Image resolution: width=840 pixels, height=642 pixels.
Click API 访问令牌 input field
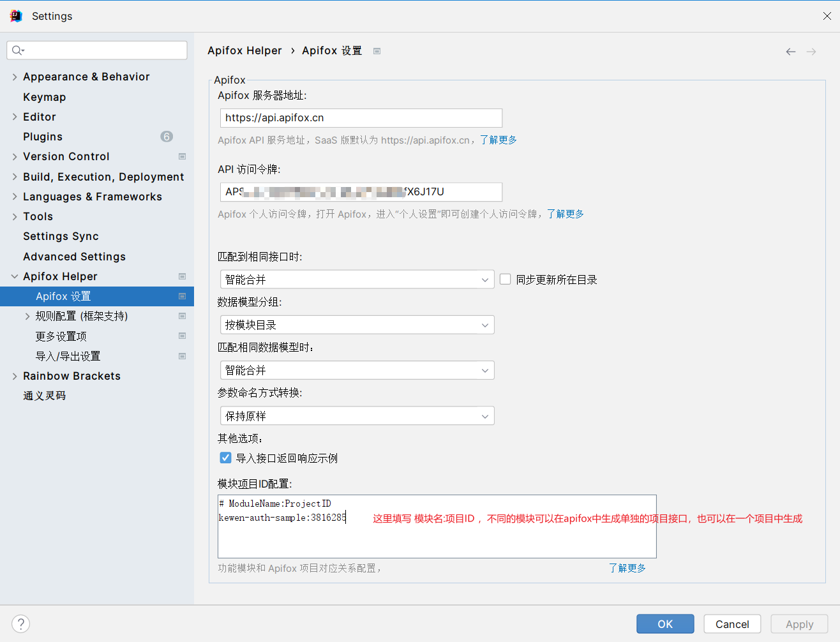coord(361,192)
